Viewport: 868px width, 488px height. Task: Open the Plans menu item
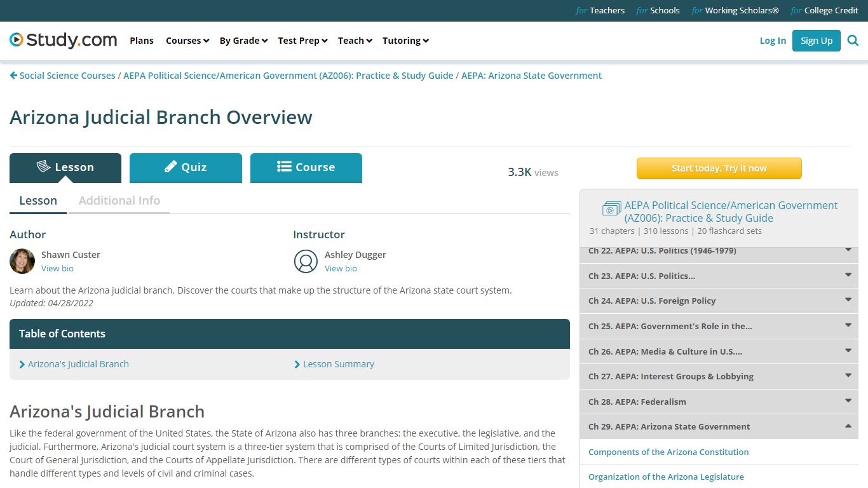(142, 41)
